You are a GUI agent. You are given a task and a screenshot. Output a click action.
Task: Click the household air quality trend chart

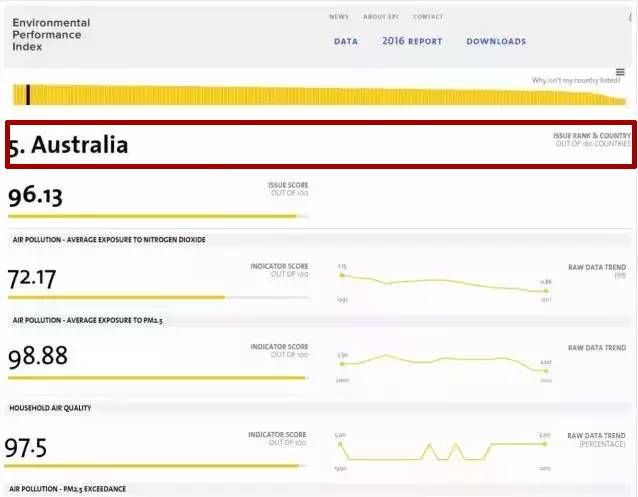443,451
